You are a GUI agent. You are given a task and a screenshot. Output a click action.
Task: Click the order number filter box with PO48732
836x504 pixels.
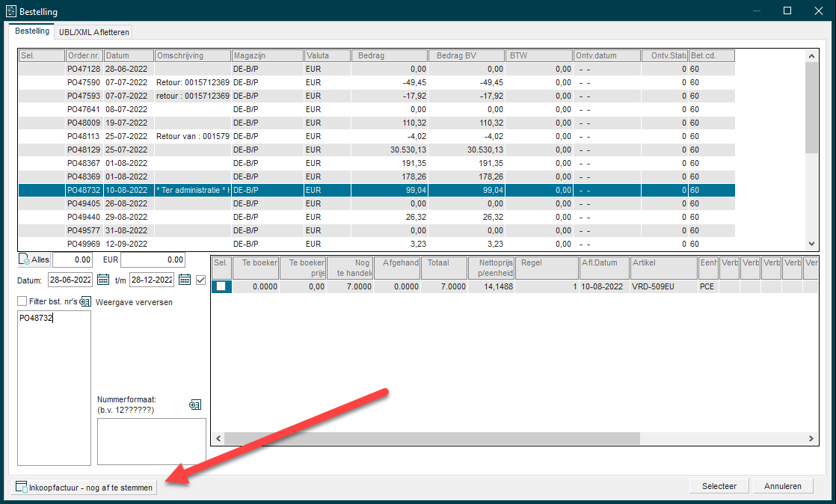pos(55,388)
